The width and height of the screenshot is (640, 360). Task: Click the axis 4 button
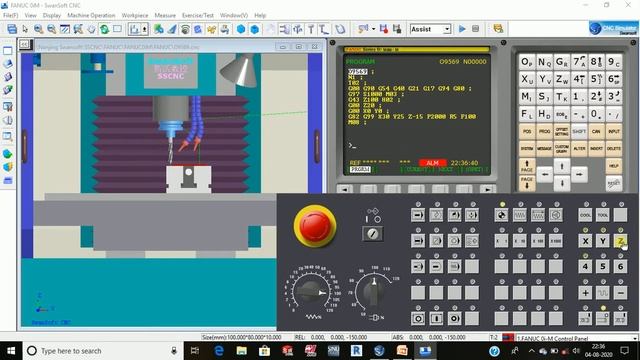pos(585,267)
